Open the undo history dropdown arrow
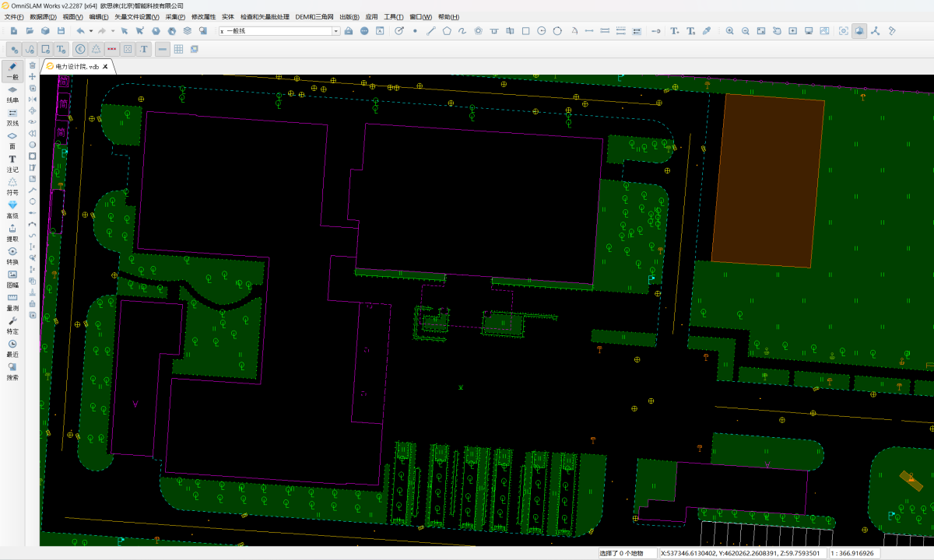This screenshot has width=934, height=560. 90,31
